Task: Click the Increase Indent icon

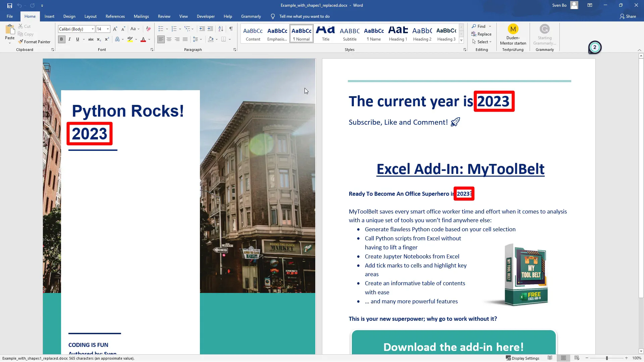Action: point(210,29)
